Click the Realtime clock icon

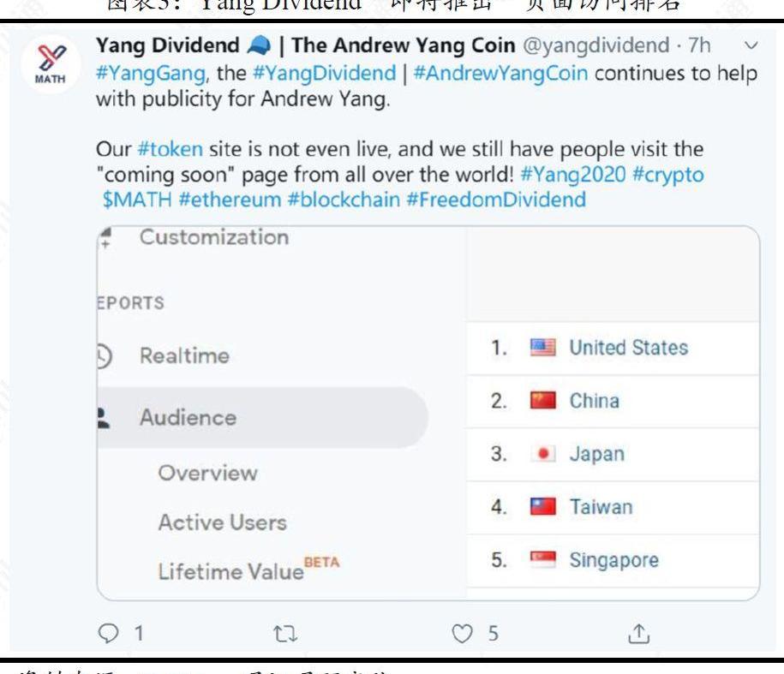(105, 355)
